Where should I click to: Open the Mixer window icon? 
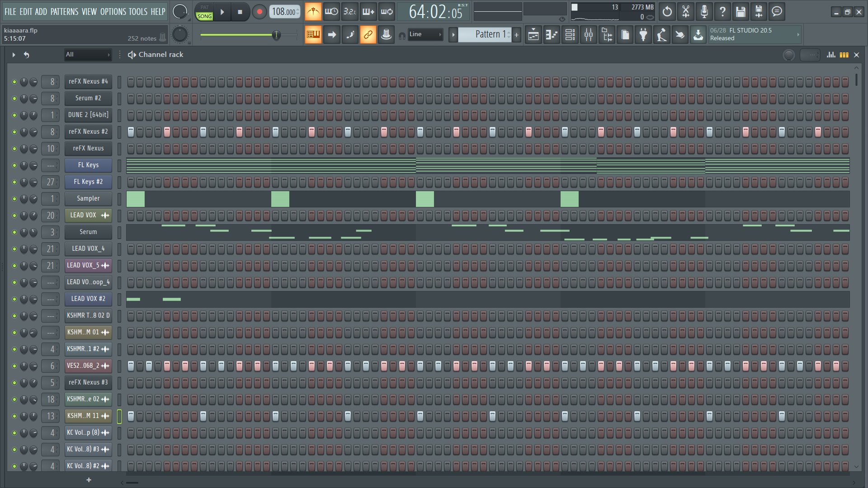coord(589,35)
